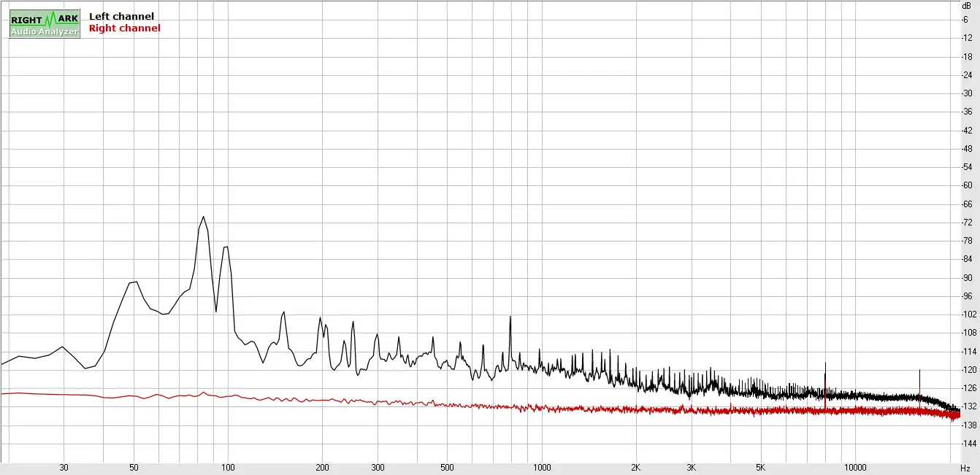Image resolution: width=980 pixels, height=475 pixels.
Task: Click the -6 dB axis label
Action: 966,19
